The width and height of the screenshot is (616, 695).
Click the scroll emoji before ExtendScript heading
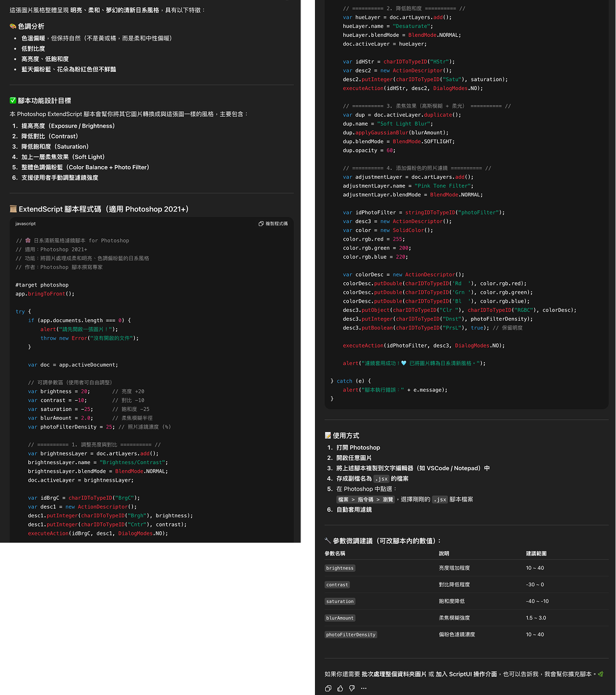pyautogui.click(x=13, y=209)
